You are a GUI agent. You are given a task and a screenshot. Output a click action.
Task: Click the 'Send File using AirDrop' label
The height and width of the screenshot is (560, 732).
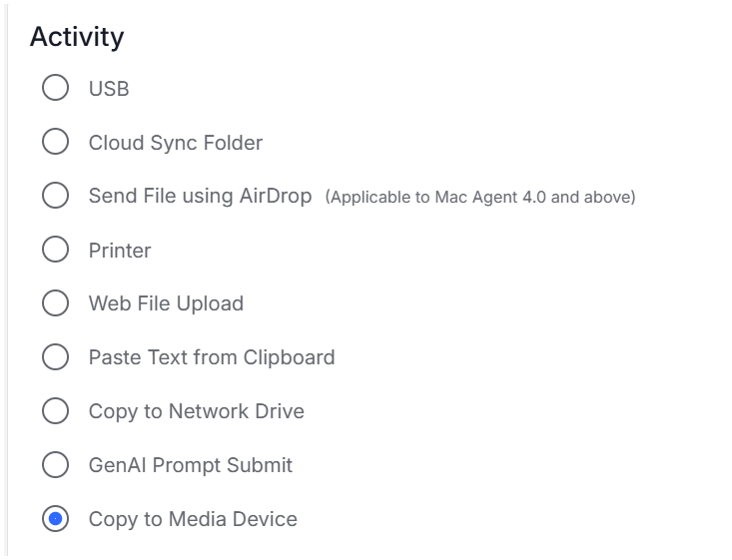click(201, 196)
